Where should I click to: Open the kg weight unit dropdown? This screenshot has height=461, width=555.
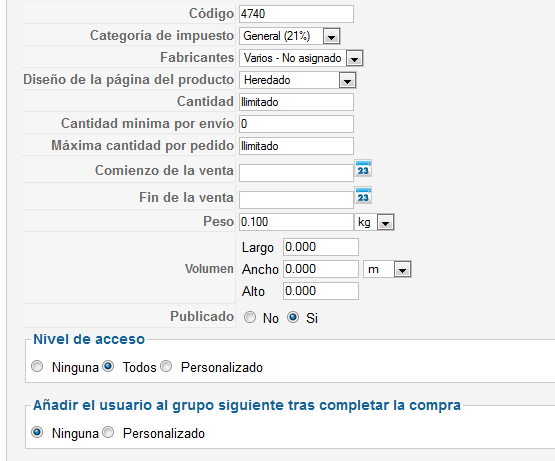click(374, 222)
